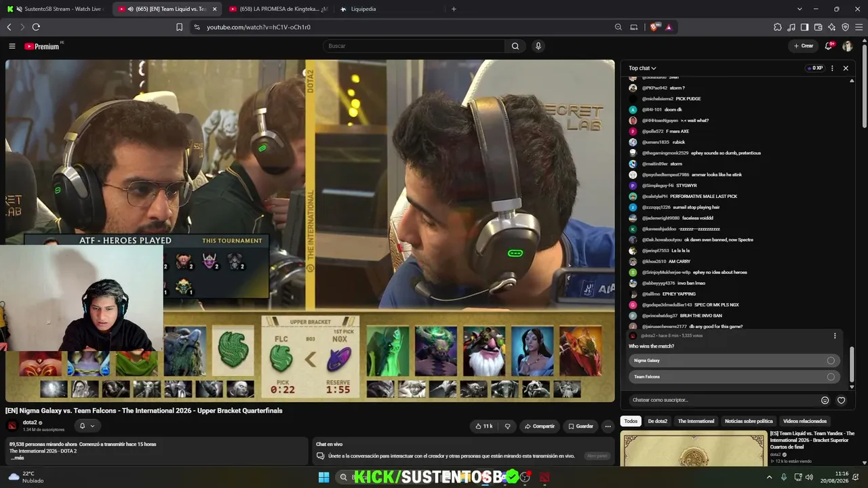The height and width of the screenshot is (488, 868).
Task: Click the YouTube search magnifier button
Action: [x=515, y=46]
